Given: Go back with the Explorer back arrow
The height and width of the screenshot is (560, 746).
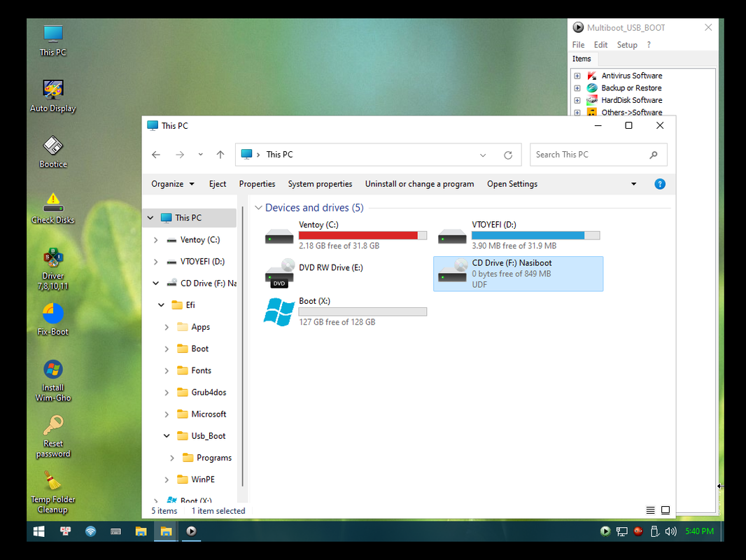Looking at the screenshot, I should (x=156, y=155).
